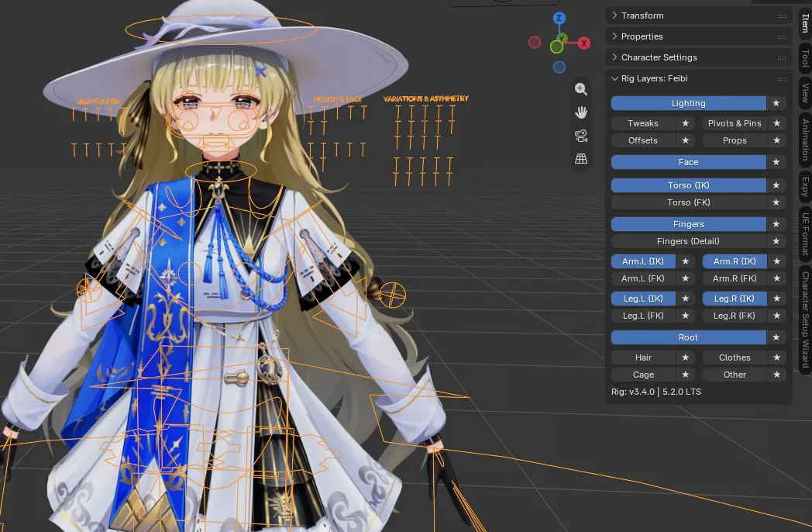
Task: Click the red X axis gizmo
Action: pyautogui.click(x=583, y=43)
